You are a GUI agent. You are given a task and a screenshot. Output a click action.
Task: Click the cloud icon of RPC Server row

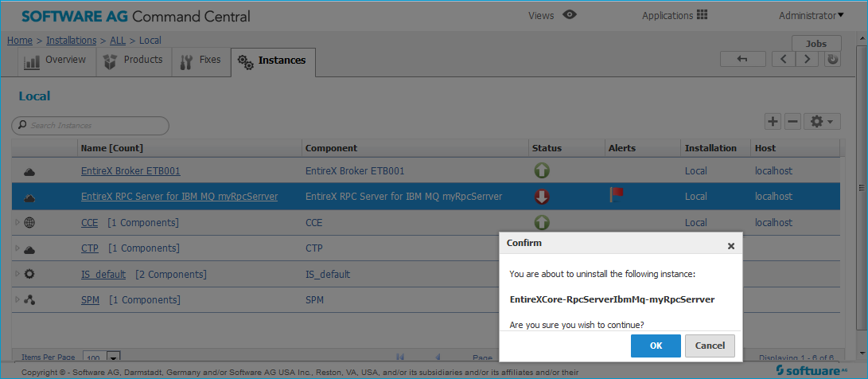[30, 197]
